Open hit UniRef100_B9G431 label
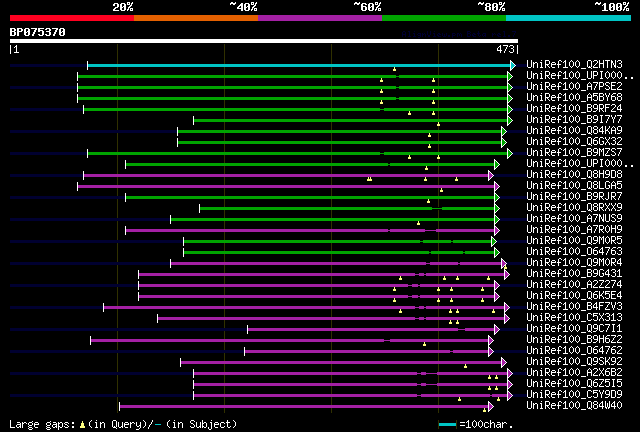This screenshot has width=640, height=432. 574,274
